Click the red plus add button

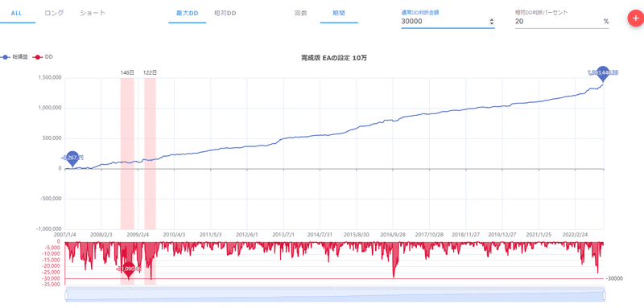(x=636, y=18)
